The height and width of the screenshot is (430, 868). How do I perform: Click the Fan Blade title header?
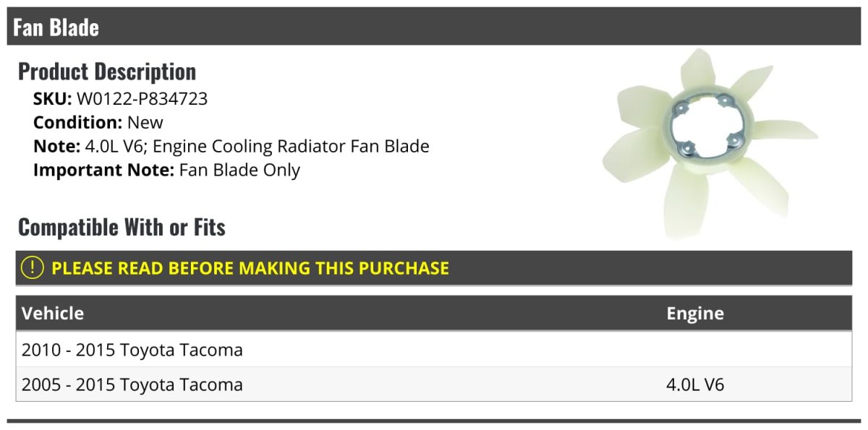[x=56, y=27]
